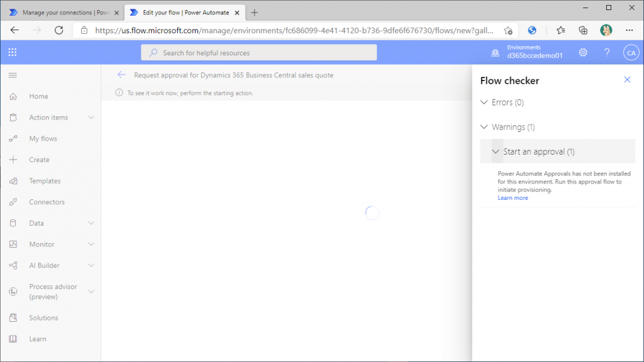Click the flow title text
The width and height of the screenshot is (644, 362).
[x=234, y=75]
